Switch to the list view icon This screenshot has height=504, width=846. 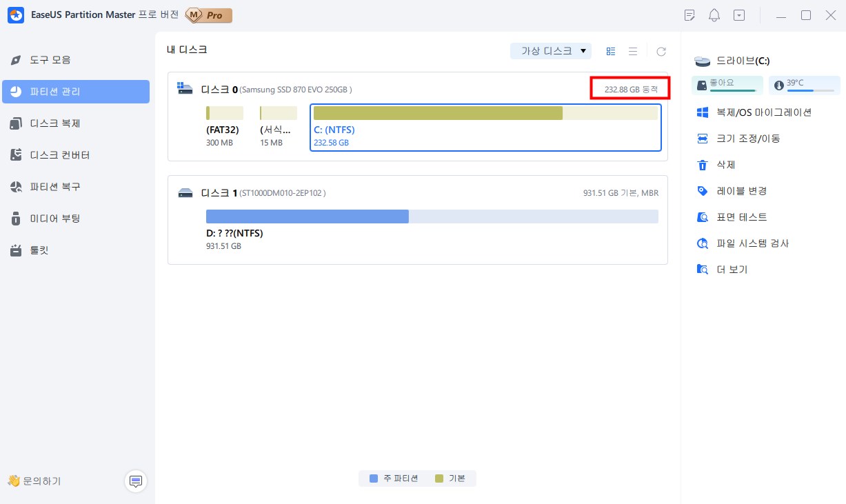633,51
